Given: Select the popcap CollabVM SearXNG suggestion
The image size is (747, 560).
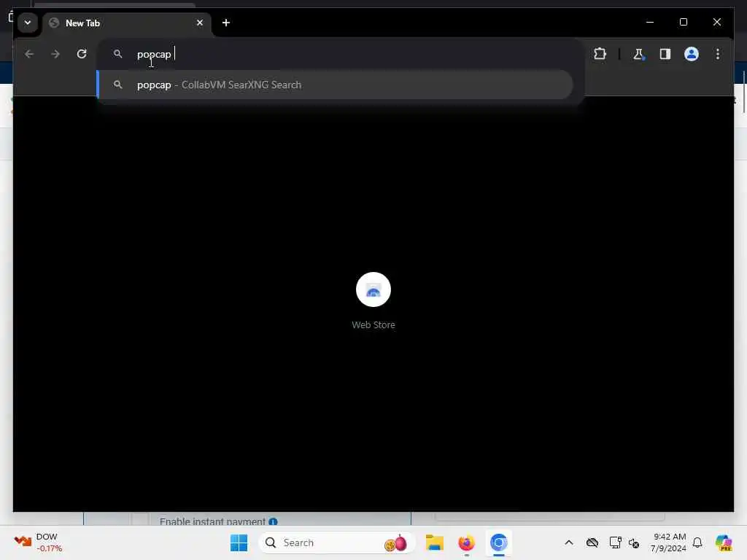Looking at the screenshot, I should click(x=334, y=85).
